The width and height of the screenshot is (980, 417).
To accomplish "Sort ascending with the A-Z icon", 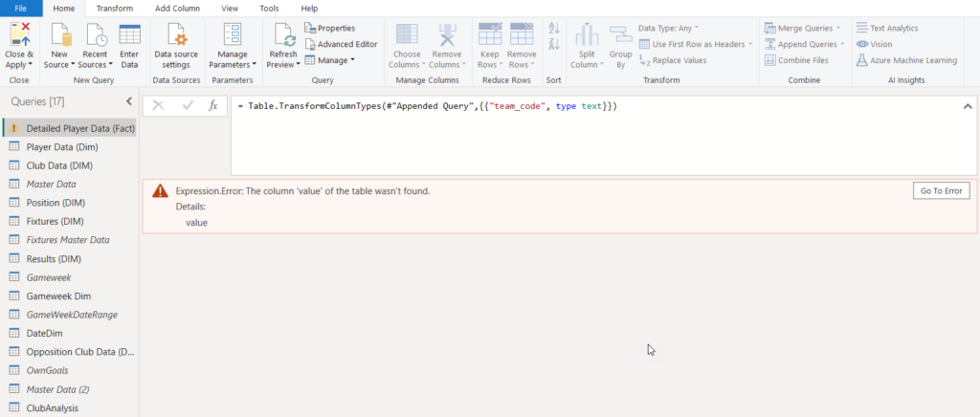I will 554,28.
